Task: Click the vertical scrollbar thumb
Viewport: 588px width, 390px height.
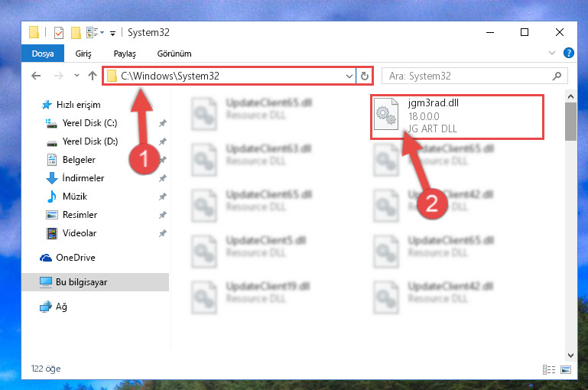Action: [570, 121]
